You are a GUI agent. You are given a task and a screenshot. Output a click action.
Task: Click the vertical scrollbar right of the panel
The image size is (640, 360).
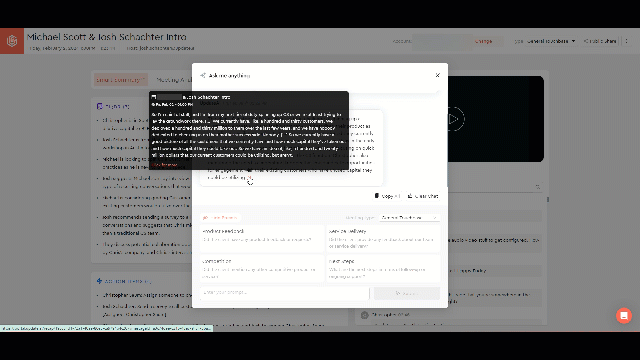click(548, 199)
